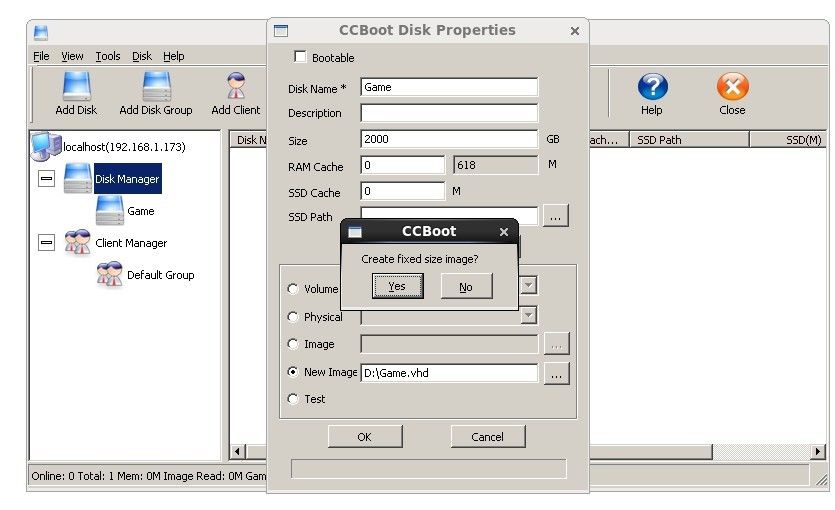Open the View menu
This screenshot has width=835, height=510.
(72, 56)
